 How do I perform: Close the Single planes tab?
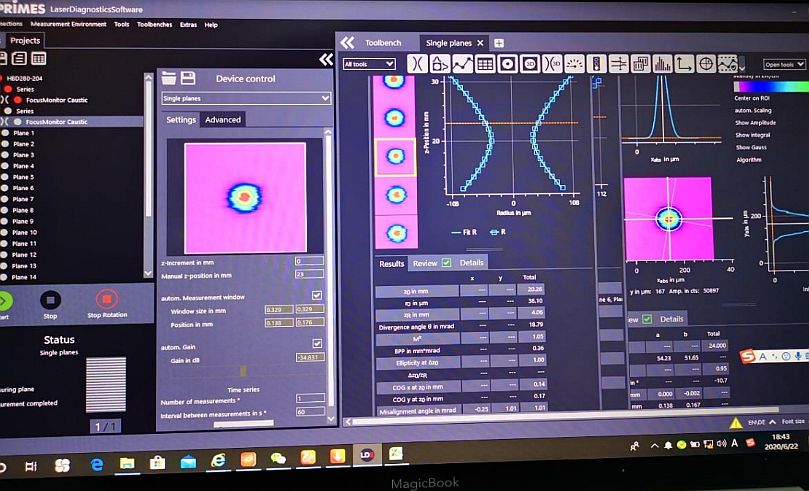click(480, 43)
